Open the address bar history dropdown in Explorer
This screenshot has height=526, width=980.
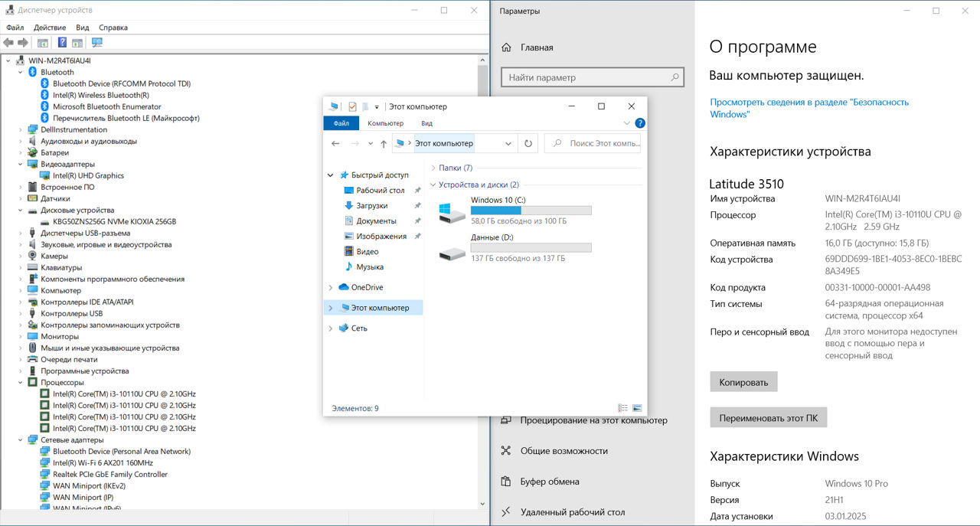tap(509, 143)
